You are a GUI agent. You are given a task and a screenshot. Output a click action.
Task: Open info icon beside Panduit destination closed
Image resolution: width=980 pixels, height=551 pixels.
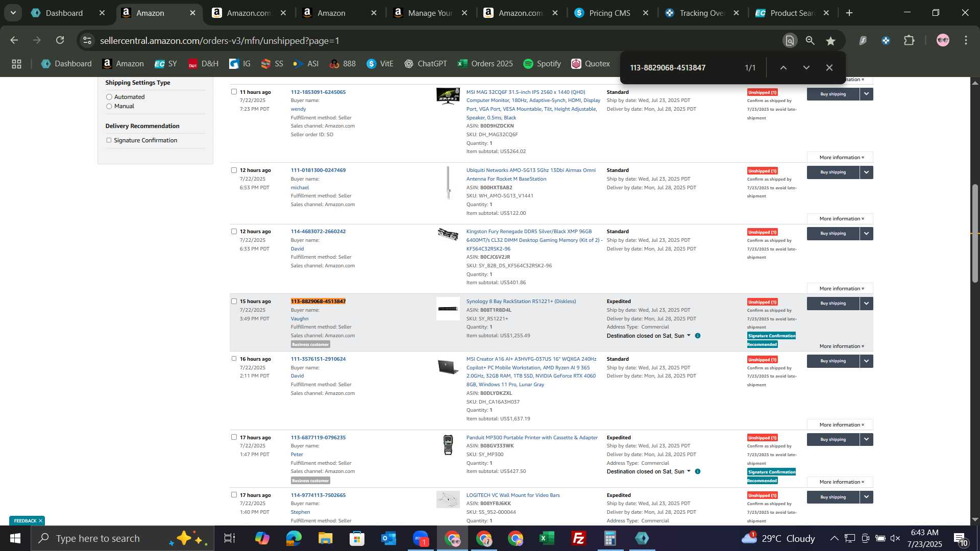698,471
